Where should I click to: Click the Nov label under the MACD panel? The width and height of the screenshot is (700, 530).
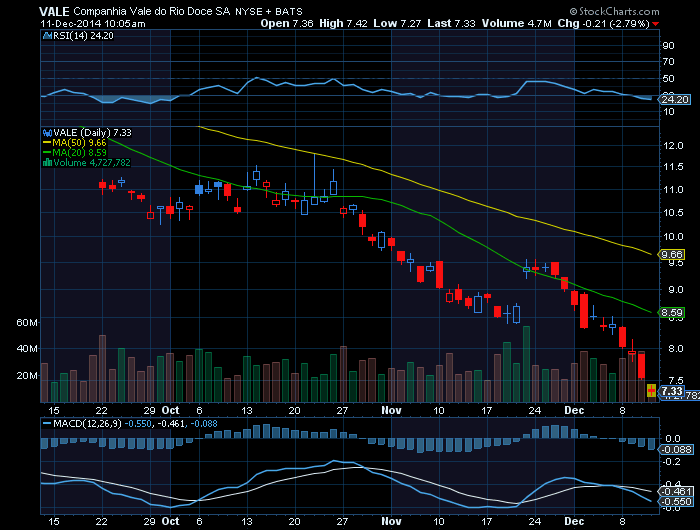392,521
